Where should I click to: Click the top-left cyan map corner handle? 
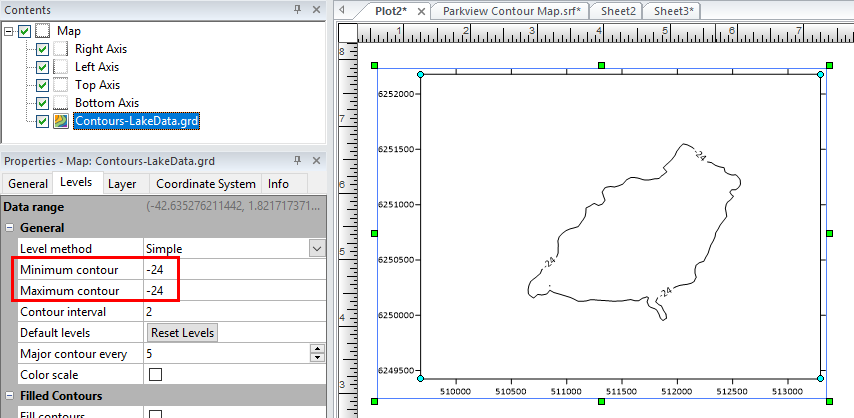click(420, 74)
